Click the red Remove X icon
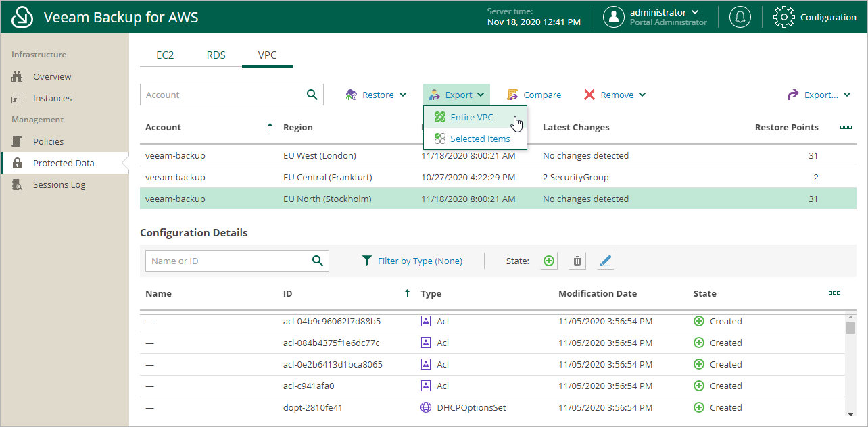 589,95
